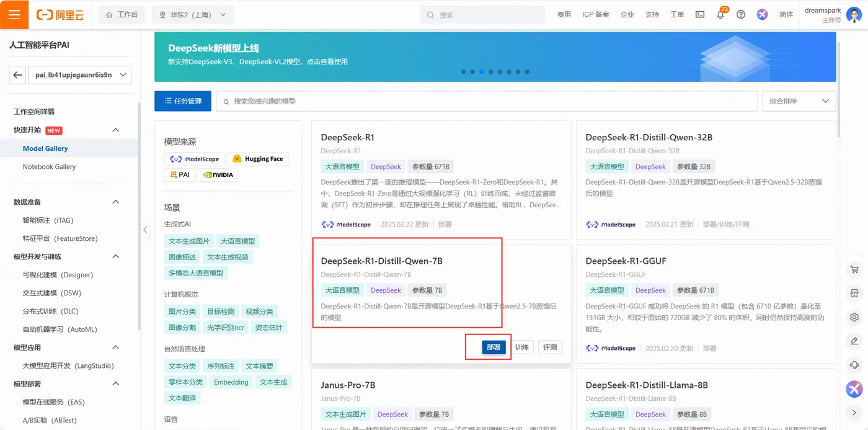The image size is (868, 430).
Task: Open workspace dropdown pai_lb41upjegaunr6is9n
Action: click(79, 75)
